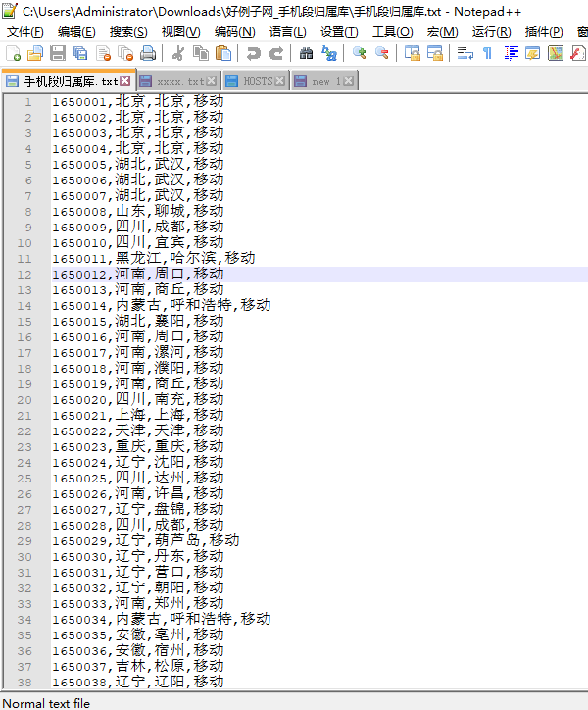Image resolution: width=588 pixels, height=710 pixels.
Task: Click the Zoom In magnifier icon
Action: coord(360,53)
